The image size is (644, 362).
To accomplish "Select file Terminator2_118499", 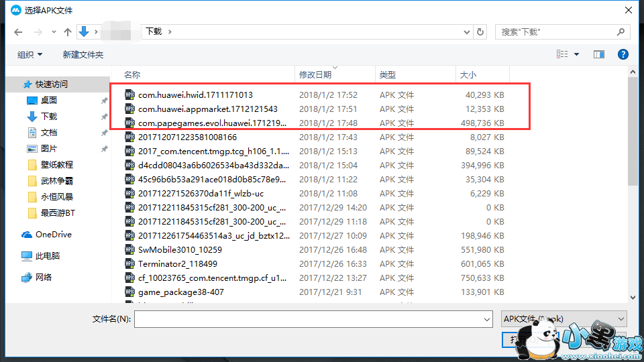I will pyautogui.click(x=178, y=264).
